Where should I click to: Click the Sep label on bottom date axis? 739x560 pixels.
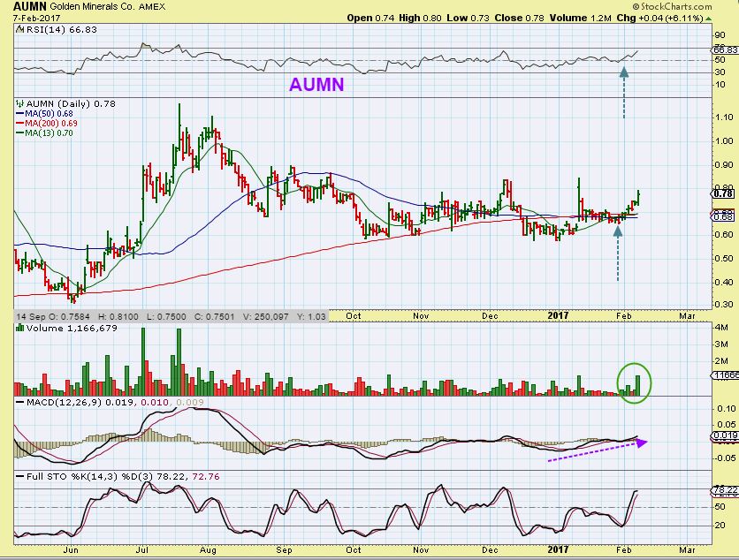pos(284,549)
